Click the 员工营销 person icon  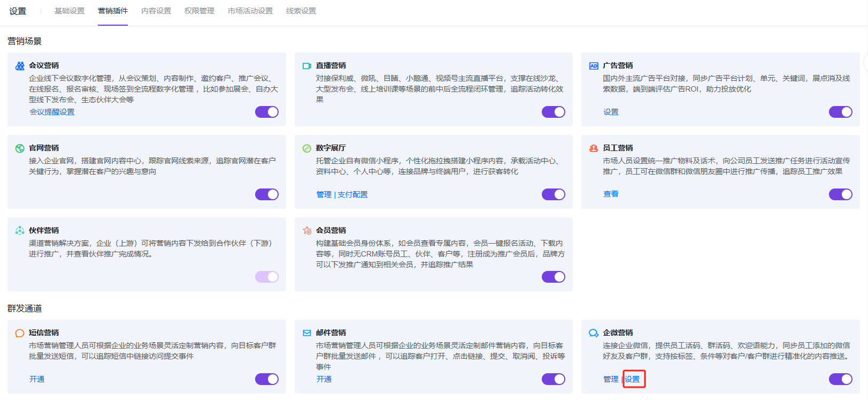[x=594, y=148]
